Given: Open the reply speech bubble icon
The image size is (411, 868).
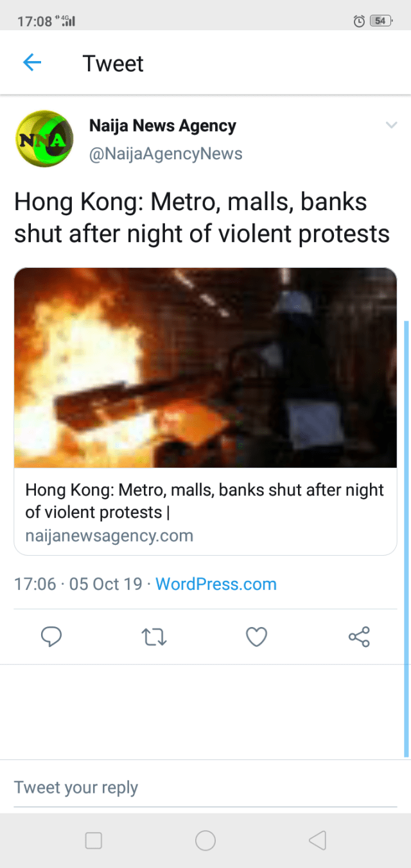Looking at the screenshot, I should [x=51, y=637].
